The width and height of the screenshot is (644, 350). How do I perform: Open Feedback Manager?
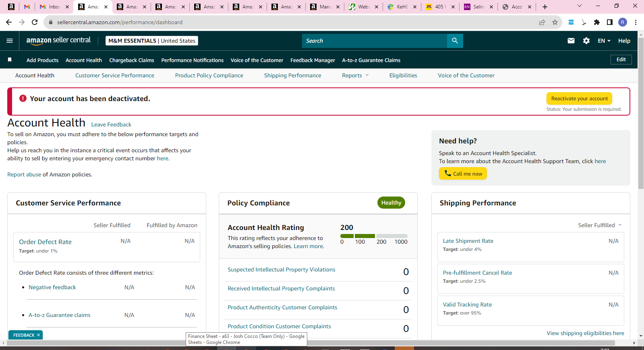point(313,60)
